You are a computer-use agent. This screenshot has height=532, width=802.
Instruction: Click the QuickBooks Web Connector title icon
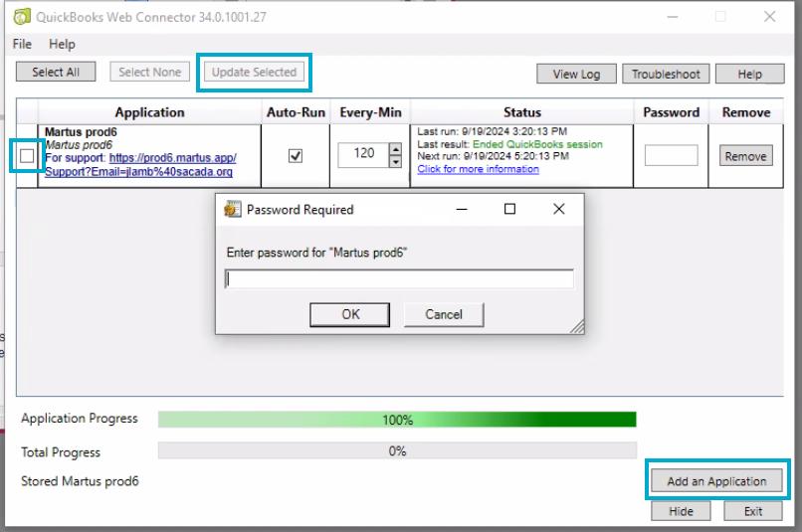click(x=22, y=17)
